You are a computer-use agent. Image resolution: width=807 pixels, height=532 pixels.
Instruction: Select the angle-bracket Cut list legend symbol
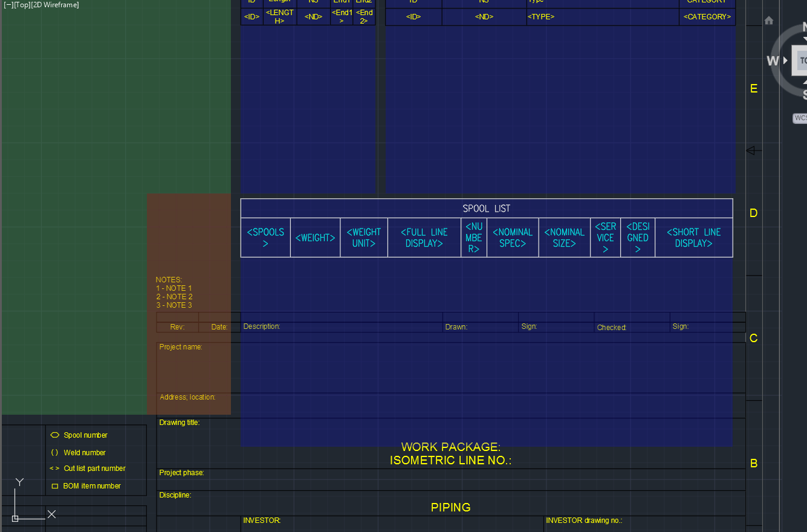point(54,469)
